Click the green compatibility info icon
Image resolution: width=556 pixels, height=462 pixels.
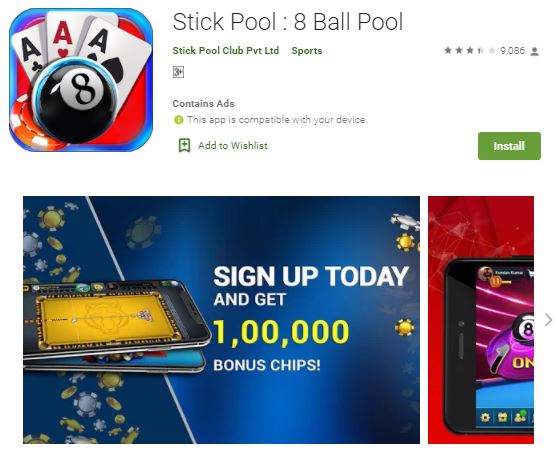pos(178,120)
